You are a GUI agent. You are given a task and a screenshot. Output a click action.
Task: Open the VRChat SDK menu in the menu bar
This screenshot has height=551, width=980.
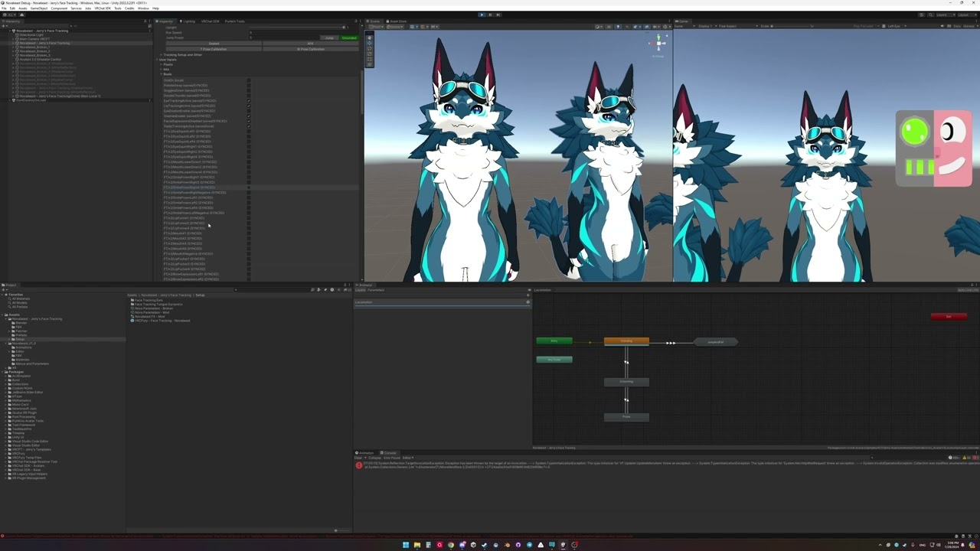(103, 8)
